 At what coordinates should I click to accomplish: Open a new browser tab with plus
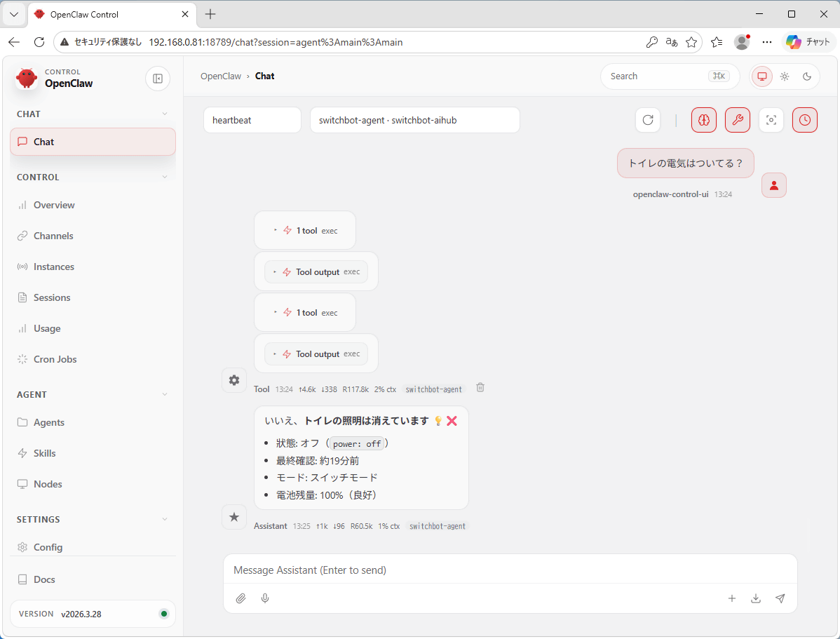pyautogui.click(x=210, y=15)
